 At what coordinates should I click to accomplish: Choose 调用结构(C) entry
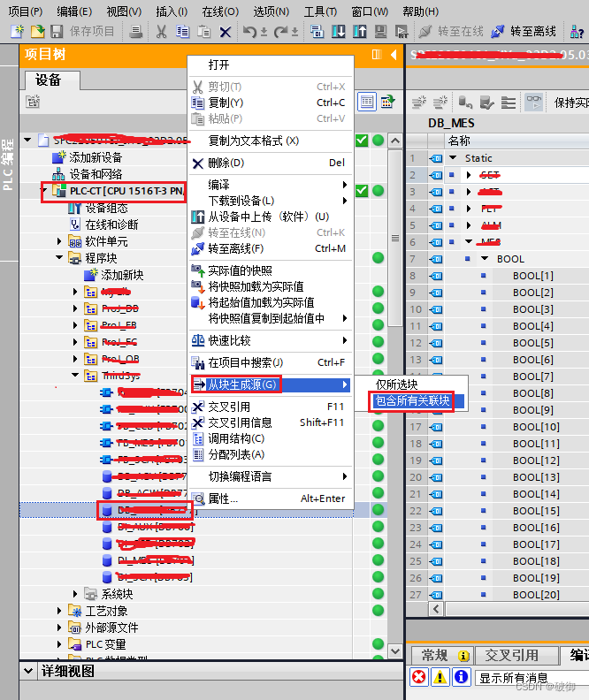coord(271,438)
